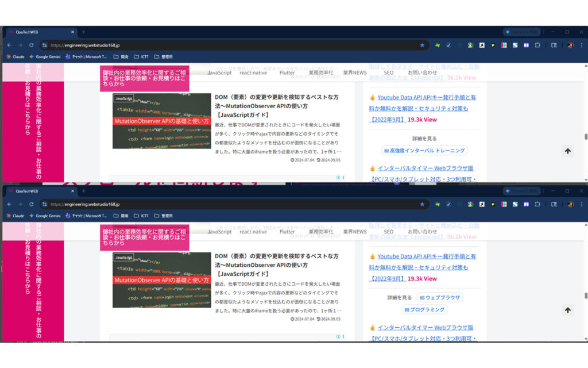The image size is (588, 368).
Task: Open the colorful G extension in the upper window
Action: [470, 45]
